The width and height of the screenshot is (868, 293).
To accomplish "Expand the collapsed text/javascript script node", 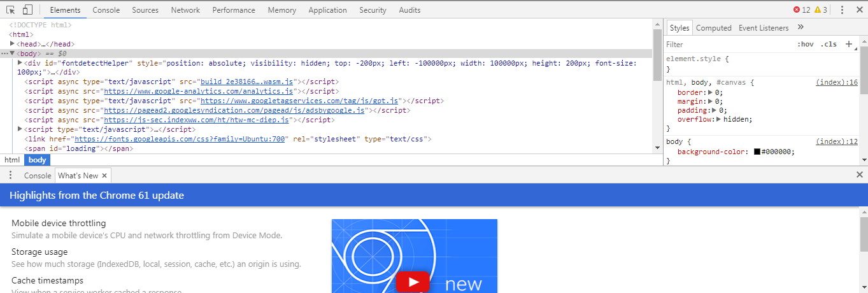I will click(20, 129).
